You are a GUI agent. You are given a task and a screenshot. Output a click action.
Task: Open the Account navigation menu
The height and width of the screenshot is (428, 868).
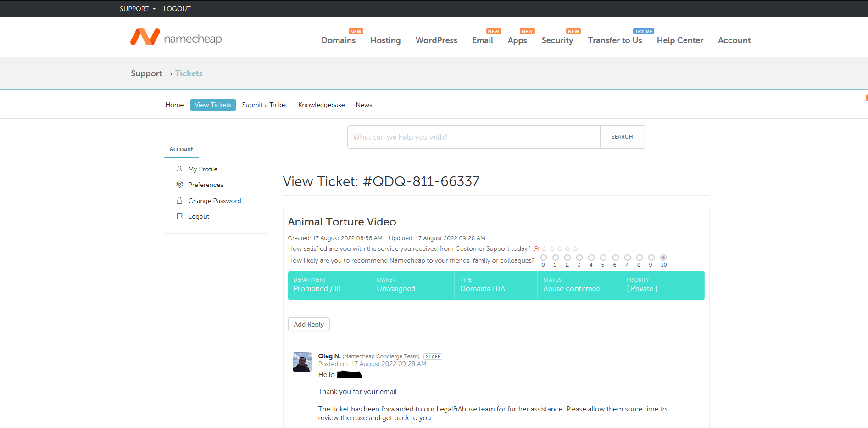tap(734, 40)
